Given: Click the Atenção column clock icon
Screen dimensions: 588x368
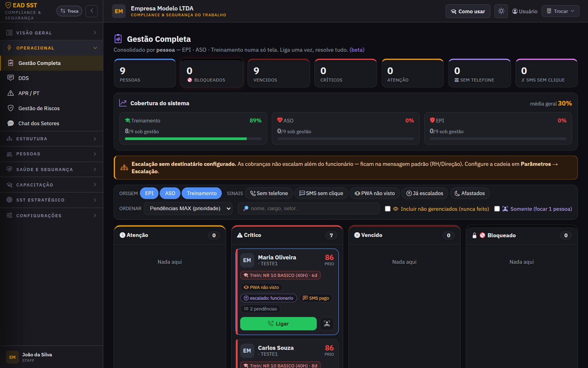Looking at the screenshot, I should pyautogui.click(x=122, y=235).
